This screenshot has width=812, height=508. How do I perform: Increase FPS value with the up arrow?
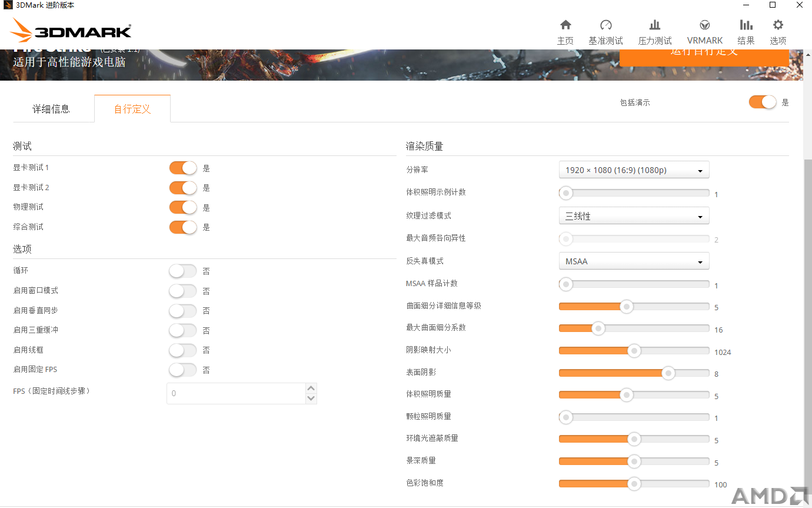311,388
